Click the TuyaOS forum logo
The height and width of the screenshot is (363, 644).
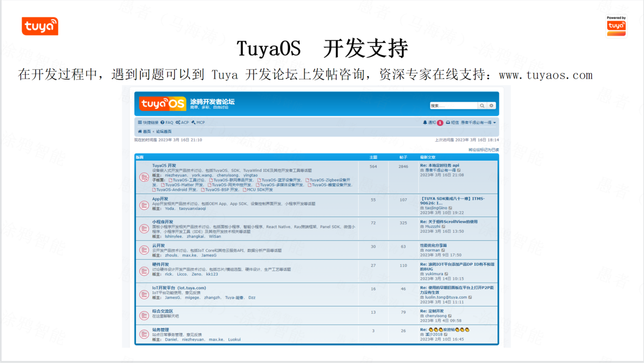(x=162, y=104)
